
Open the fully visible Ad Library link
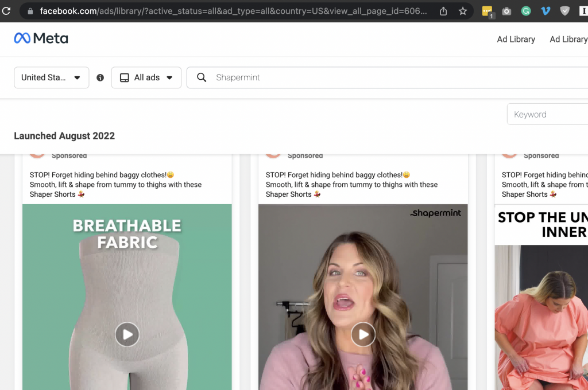click(x=516, y=40)
